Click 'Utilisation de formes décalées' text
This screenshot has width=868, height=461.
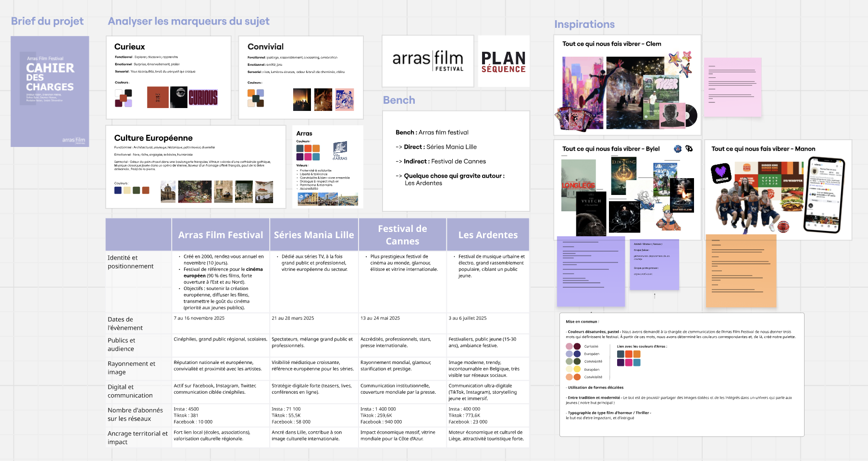click(595, 388)
